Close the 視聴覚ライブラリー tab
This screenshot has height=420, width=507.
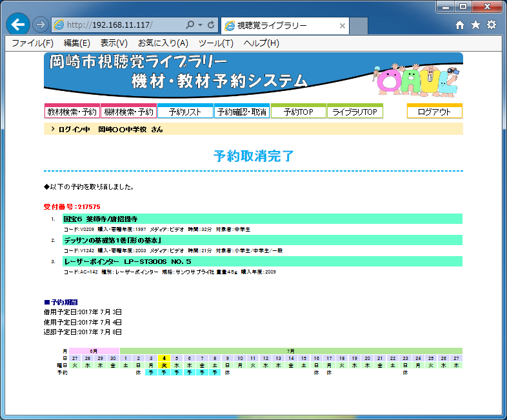pyautogui.click(x=343, y=26)
